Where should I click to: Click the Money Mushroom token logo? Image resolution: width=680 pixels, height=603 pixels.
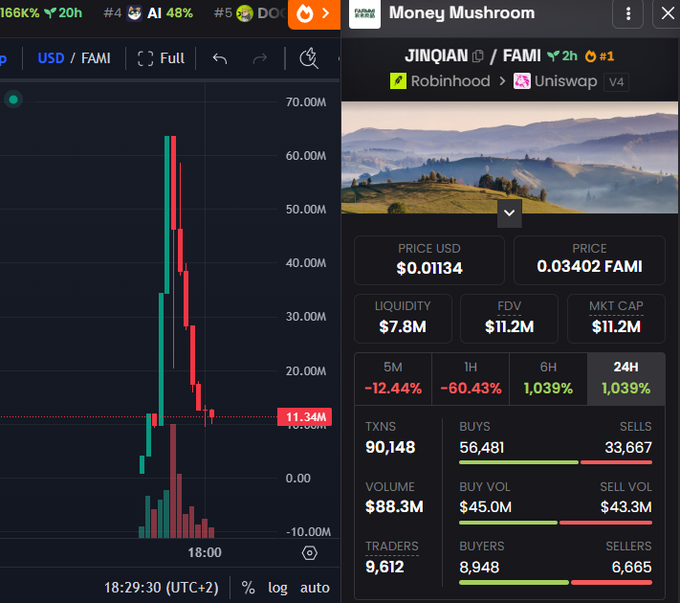tap(365, 13)
